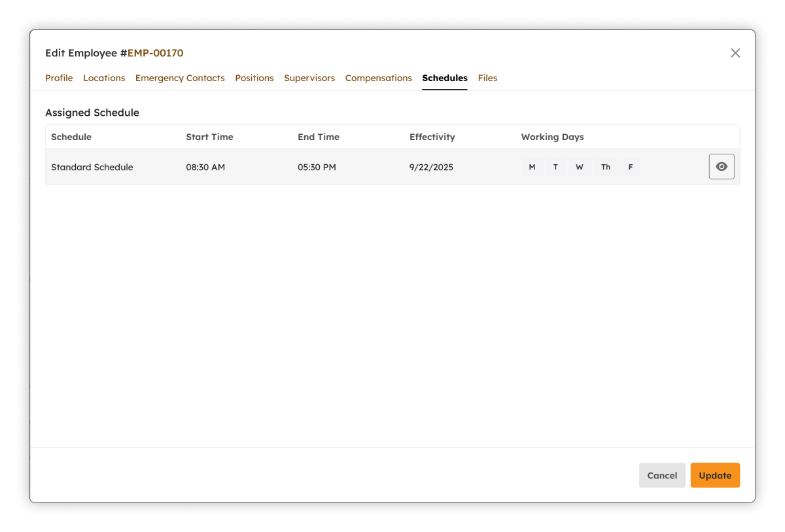Viewport: 785px width, 532px height.
Task: Cancel editing the employee
Action: point(662,475)
